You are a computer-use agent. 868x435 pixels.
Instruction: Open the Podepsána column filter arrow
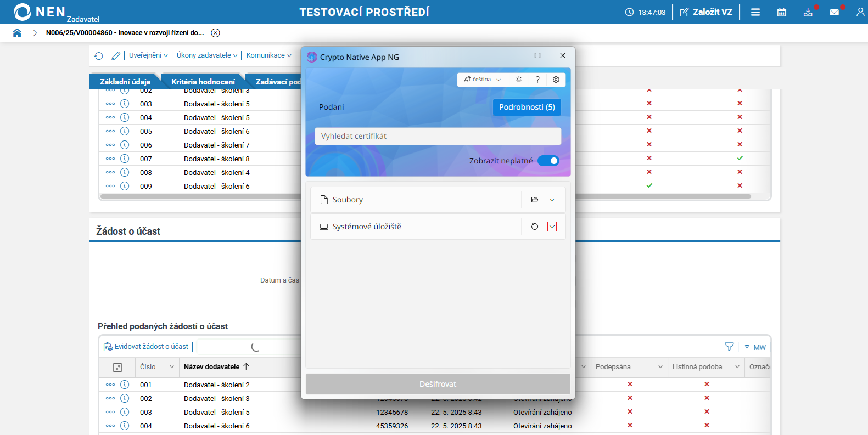[660, 367]
